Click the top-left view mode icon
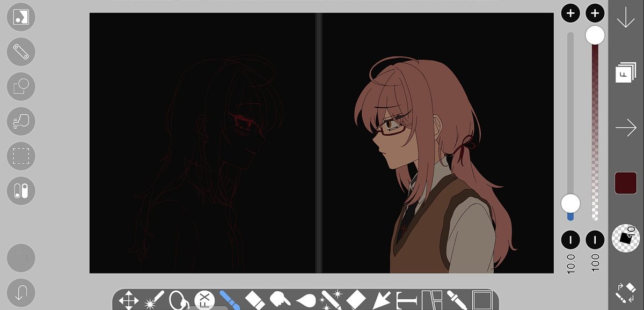Image resolution: width=644 pixels, height=310 pixels. (21, 17)
